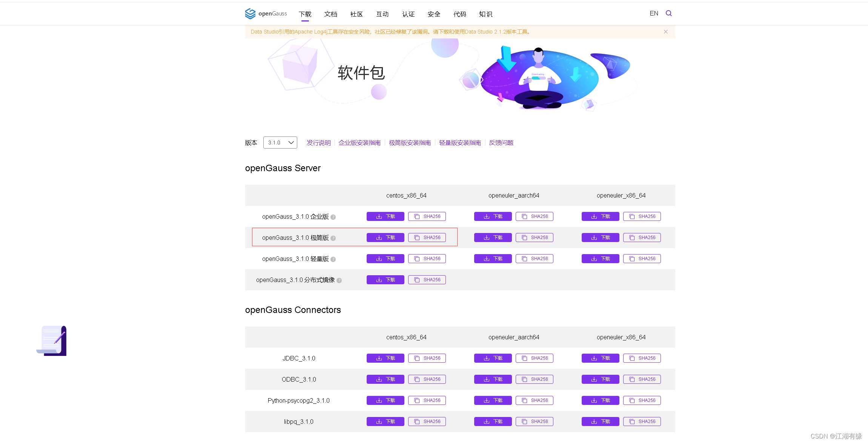Click help icon beside openGauss_3.1.0 极简版
This screenshot has height=443, width=868.
pyautogui.click(x=333, y=238)
